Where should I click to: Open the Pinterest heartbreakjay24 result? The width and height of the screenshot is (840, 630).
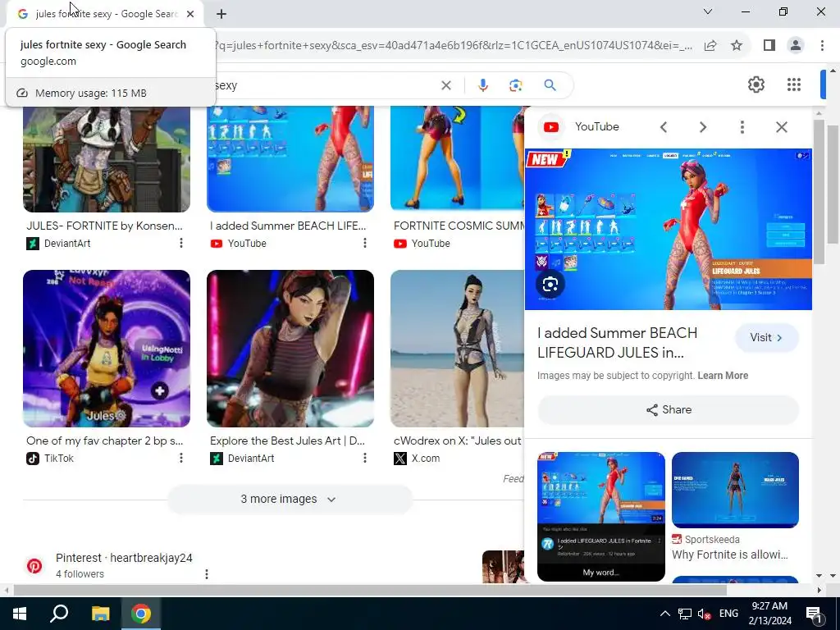pos(124,558)
